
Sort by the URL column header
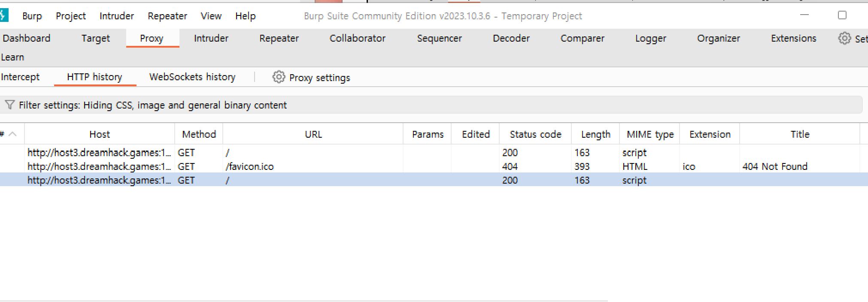click(x=313, y=134)
